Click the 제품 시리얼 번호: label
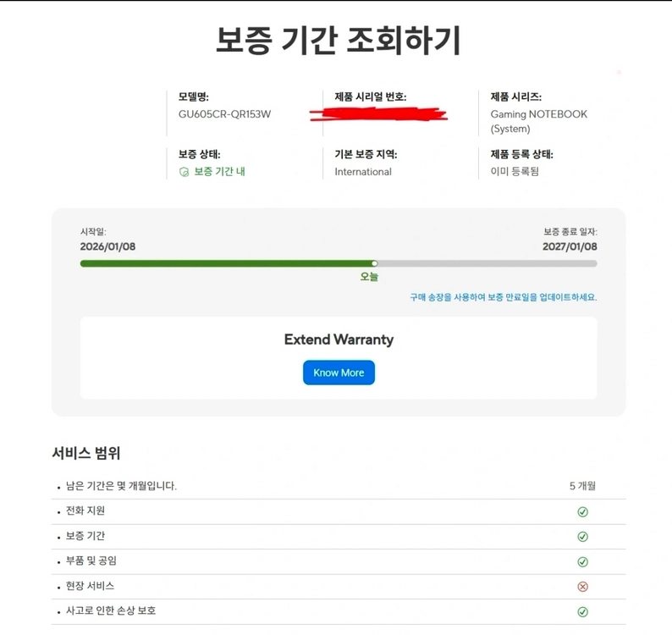The width and height of the screenshot is (672, 635). (371, 97)
